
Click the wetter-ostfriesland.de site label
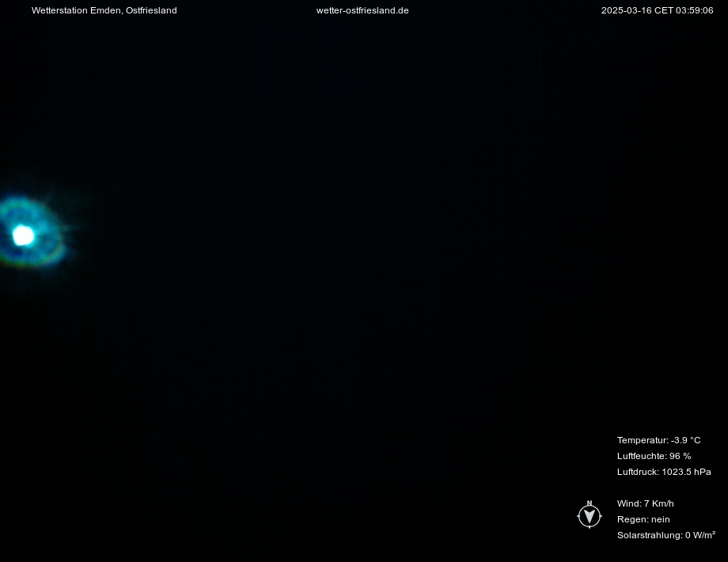[x=362, y=10]
